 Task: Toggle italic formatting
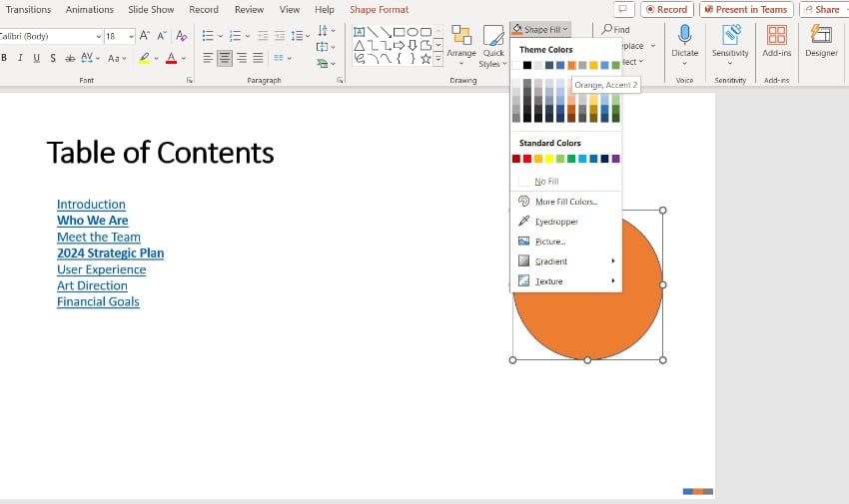(x=20, y=59)
